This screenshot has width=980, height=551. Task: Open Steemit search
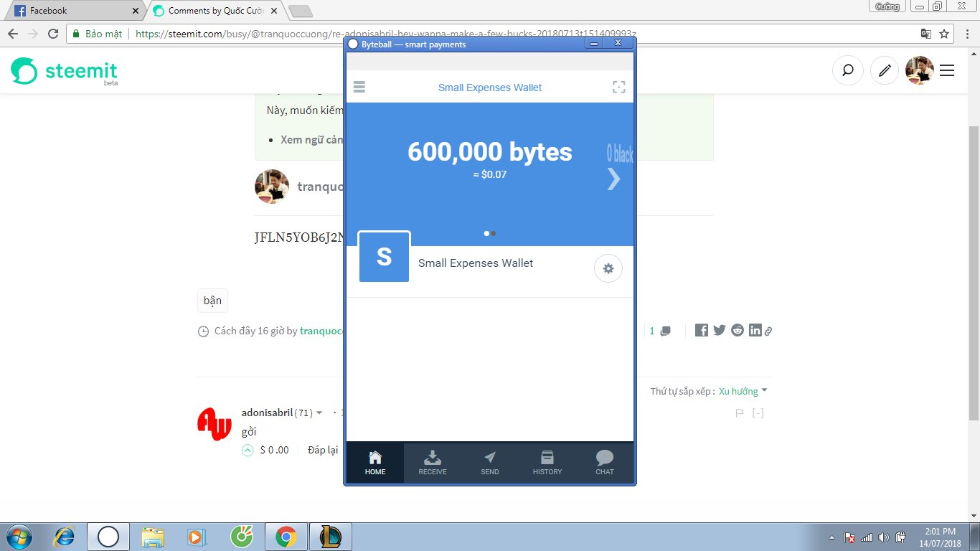click(x=848, y=70)
